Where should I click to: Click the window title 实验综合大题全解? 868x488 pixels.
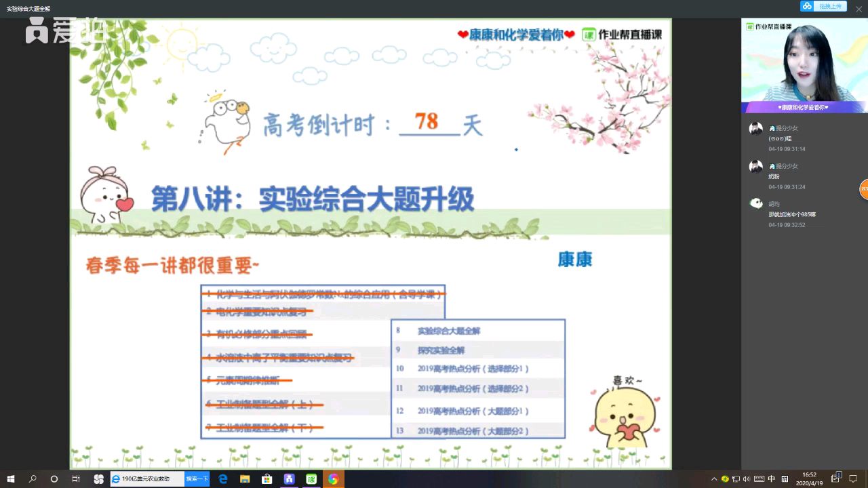pos(28,9)
